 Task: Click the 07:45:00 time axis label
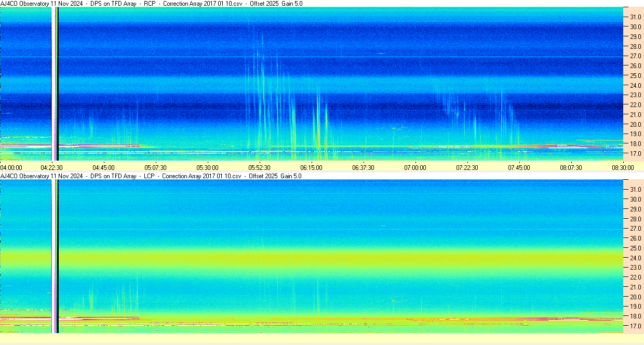(519, 167)
